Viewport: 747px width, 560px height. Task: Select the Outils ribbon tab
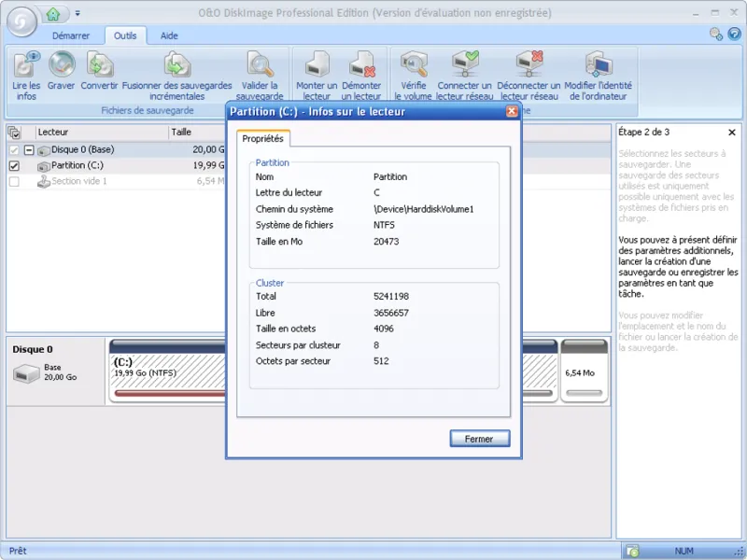tap(125, 35)
